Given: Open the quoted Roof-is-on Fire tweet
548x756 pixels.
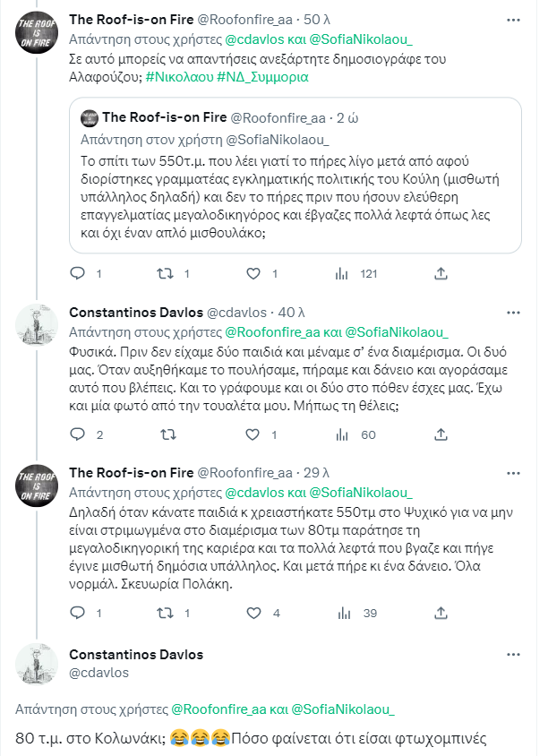Looking at the screenshot, I should tap(295, 176).
